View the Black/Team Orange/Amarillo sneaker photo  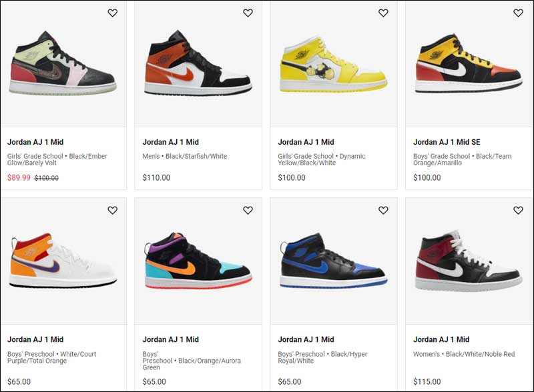[x=469, y=63]
